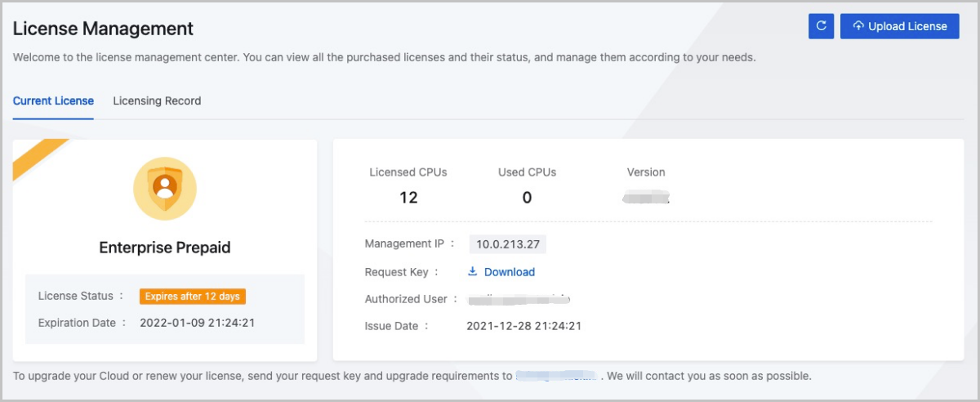
Task: Click the download arrow icon beside Download
Action: click(x=473, y=272)
